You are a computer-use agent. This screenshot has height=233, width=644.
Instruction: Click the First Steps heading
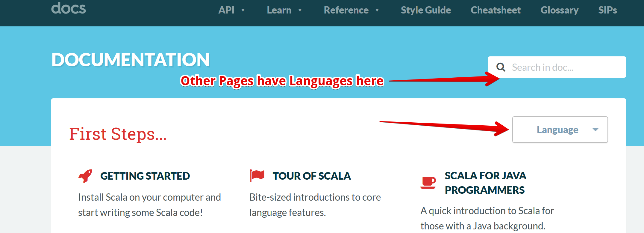pos(118,134)
